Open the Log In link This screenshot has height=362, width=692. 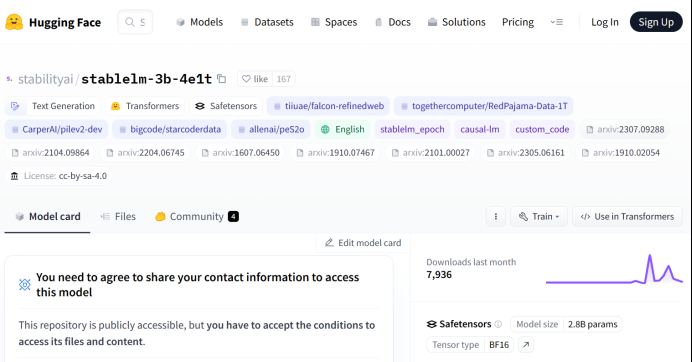tap(605, 22)
